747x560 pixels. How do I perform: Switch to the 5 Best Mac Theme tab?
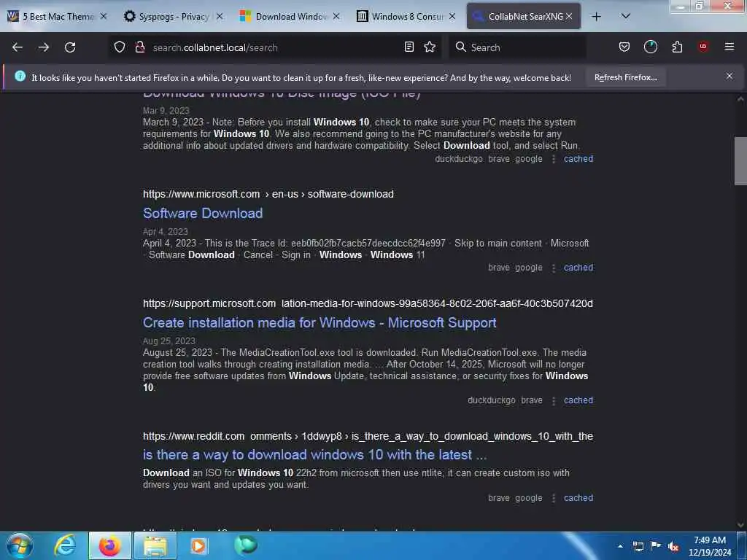(57, 17)
